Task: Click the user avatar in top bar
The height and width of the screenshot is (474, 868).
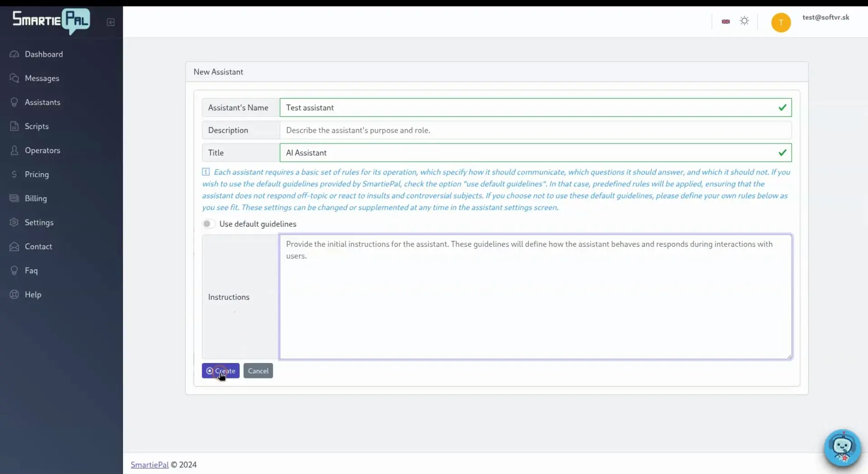Action: coord(781,22)
